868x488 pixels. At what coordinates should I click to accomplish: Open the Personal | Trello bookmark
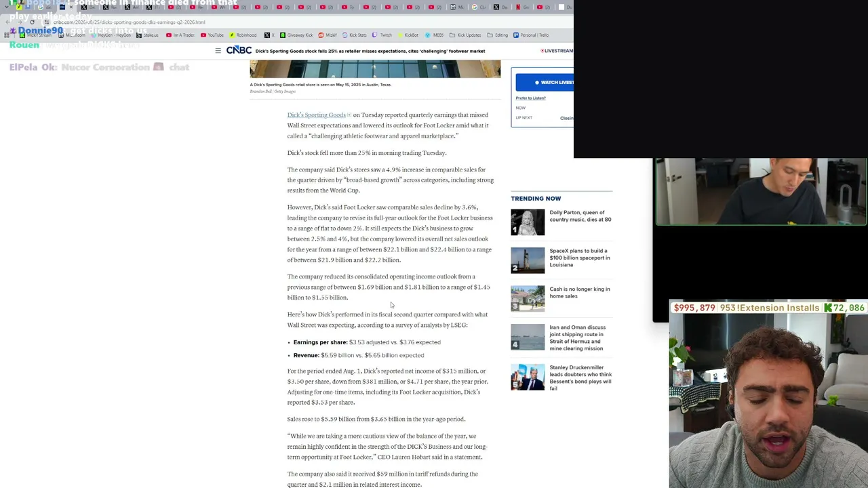click(x=531, y=35)
